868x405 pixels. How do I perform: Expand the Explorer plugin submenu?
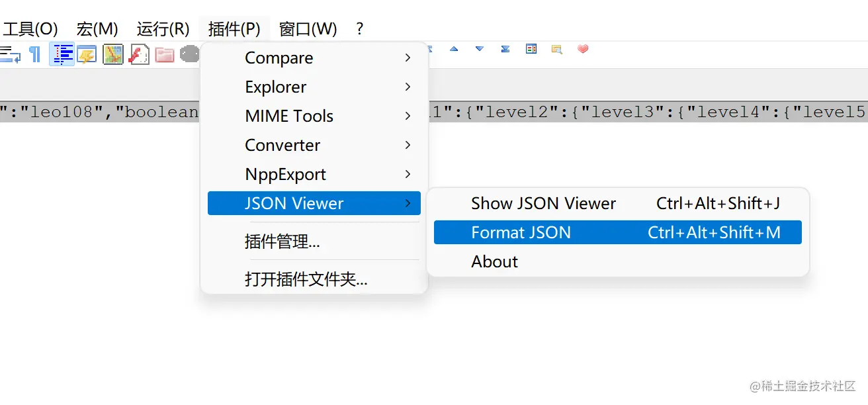(x=314, y=87)
